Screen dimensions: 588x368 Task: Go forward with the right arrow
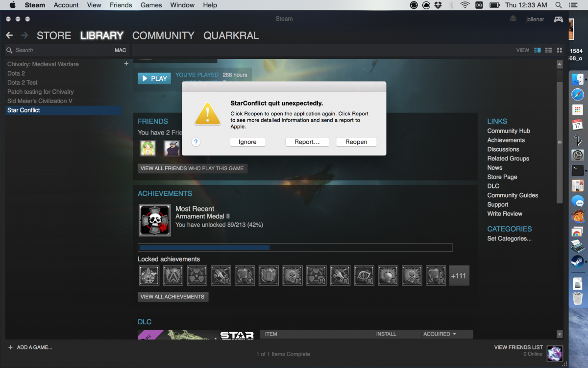(24, 35)
